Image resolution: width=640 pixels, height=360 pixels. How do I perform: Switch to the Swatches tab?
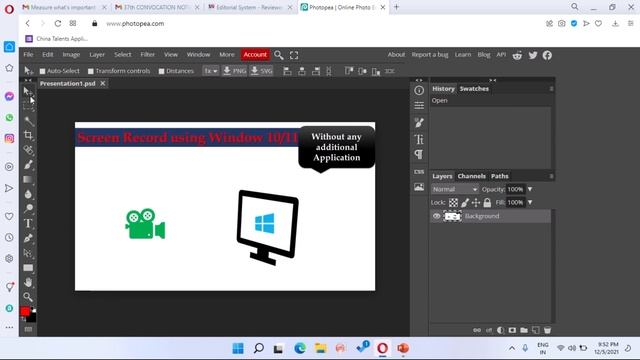(x=474, y=89)
